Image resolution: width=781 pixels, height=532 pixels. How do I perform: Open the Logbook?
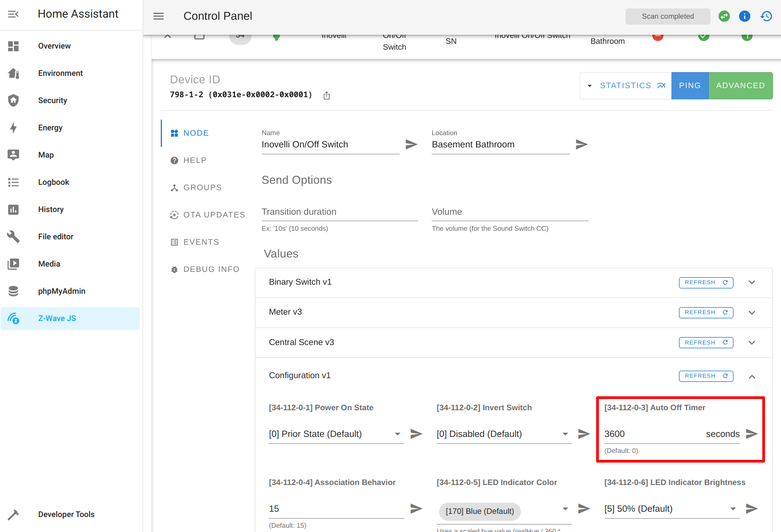[70, 182]
